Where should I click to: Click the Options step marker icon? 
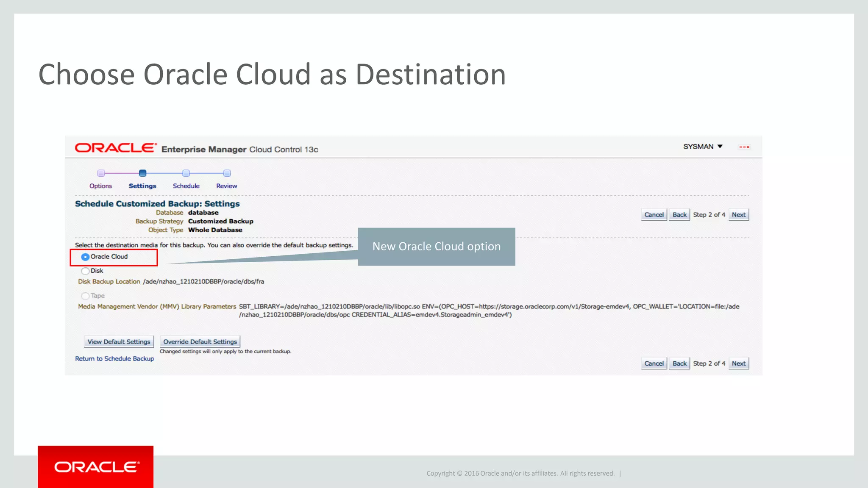[101, 173]
